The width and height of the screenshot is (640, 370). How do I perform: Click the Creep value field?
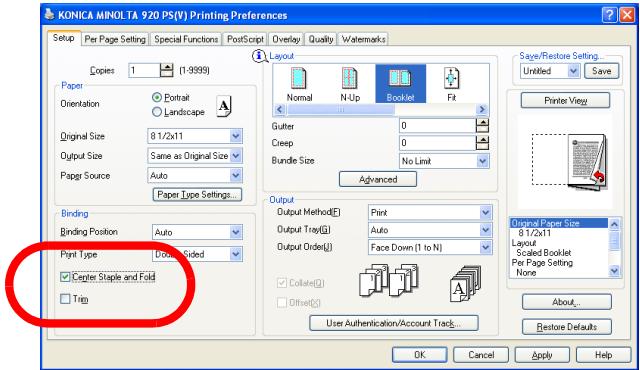tap(437, 143)
